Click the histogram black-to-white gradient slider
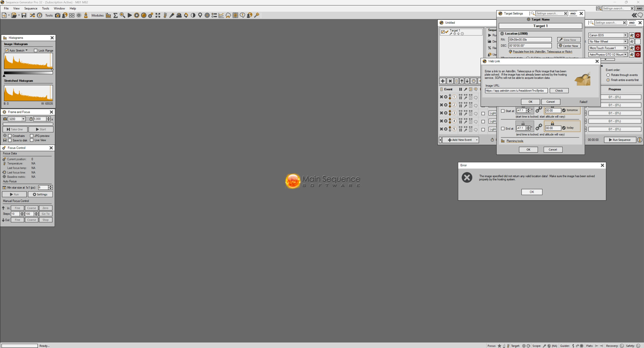Screen dimensions: 644x348 point(28,73)
